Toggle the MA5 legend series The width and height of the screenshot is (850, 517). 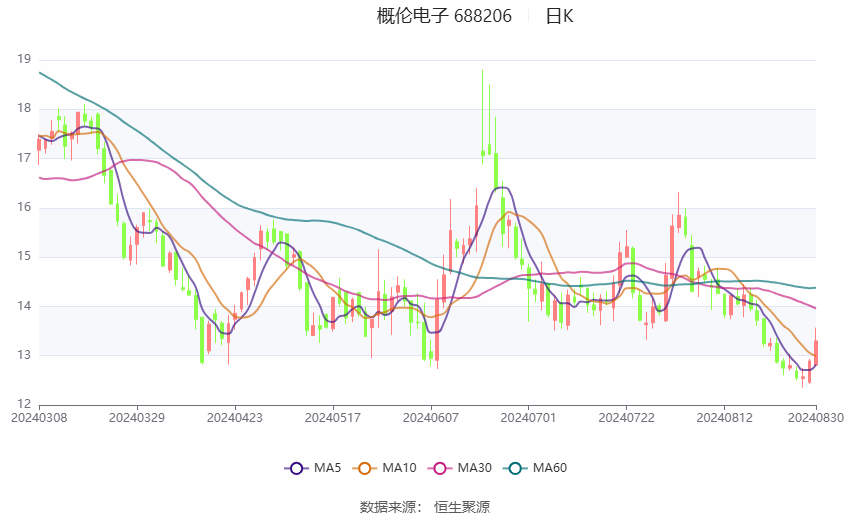(x=313, y=468)
